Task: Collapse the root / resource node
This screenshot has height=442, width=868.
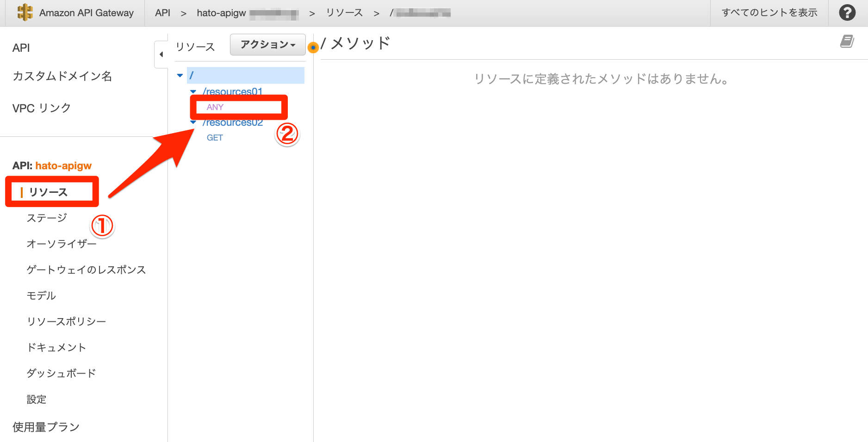Action: click(180, 75)
